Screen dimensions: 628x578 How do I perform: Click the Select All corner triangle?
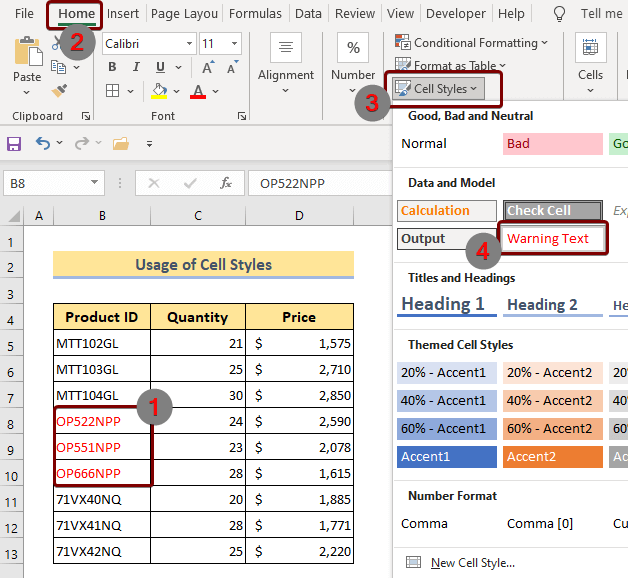13,216
